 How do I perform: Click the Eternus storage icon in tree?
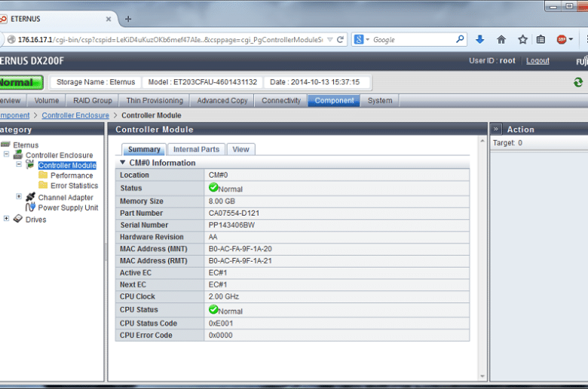tap(5, 145)
